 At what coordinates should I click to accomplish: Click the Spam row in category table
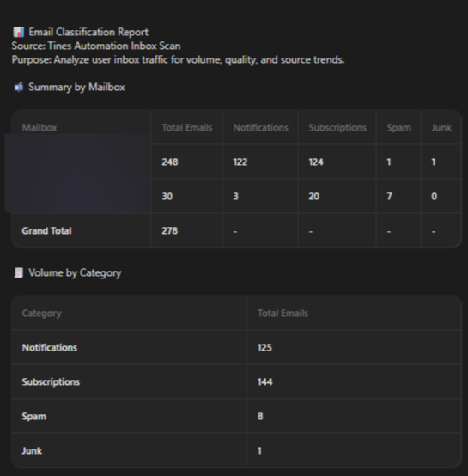point(236,416)
